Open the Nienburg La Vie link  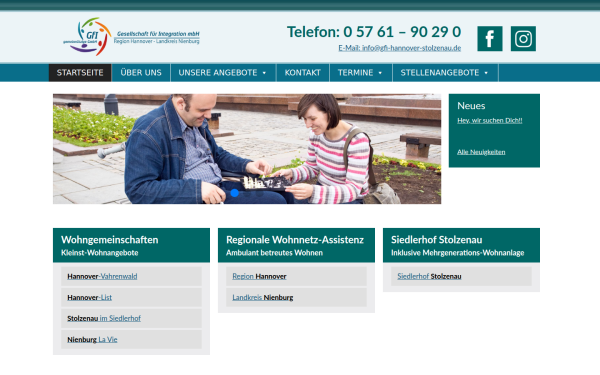92,339
